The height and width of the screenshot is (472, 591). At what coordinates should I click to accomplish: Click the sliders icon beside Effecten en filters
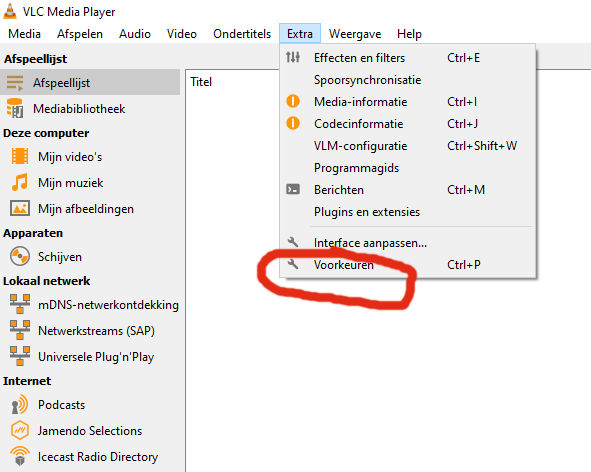tap(293, 57)
